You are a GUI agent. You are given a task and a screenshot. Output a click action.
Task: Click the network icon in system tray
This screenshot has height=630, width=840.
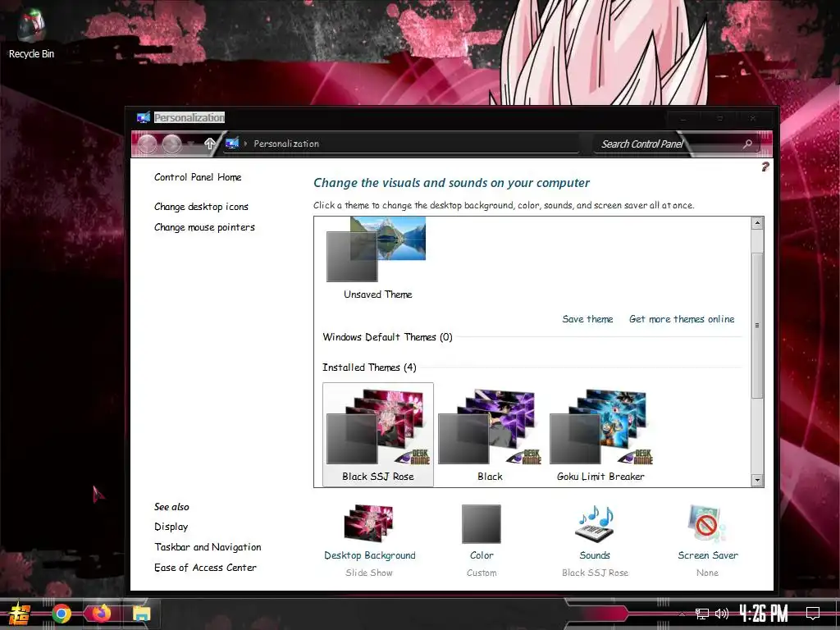click(x=702, y=614)
